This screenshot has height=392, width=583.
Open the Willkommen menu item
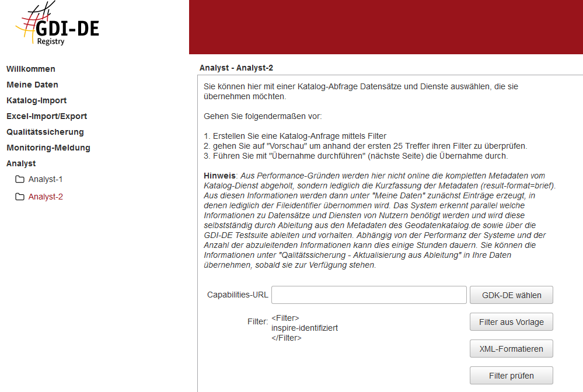coord(31,69)
